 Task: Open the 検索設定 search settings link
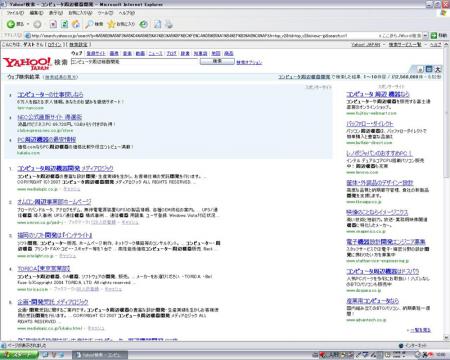[78, 45]
